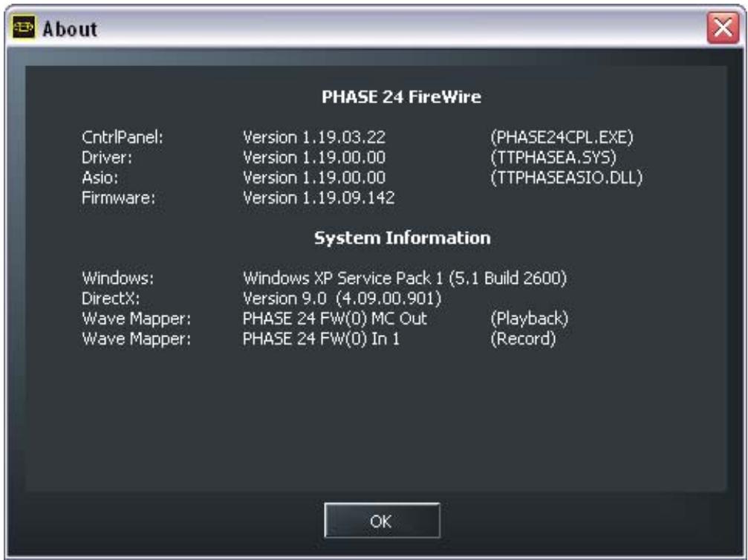Image resolution: width=748 pixels, height=560 pixels.
Task: Click 'Version 1.19.09.142' firmware value
Action: click(x=319, y=198)
